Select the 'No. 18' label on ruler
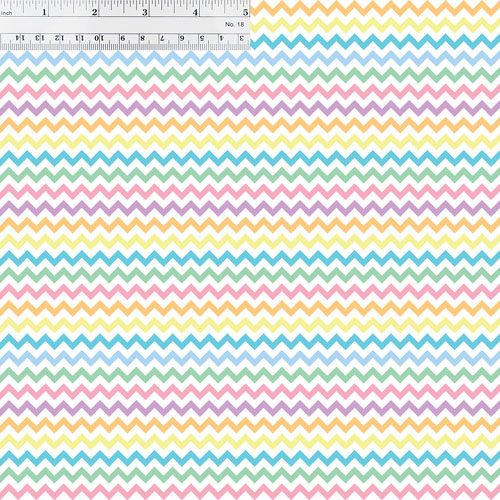Viewport: 500px width, 500px height. (235, 24)
